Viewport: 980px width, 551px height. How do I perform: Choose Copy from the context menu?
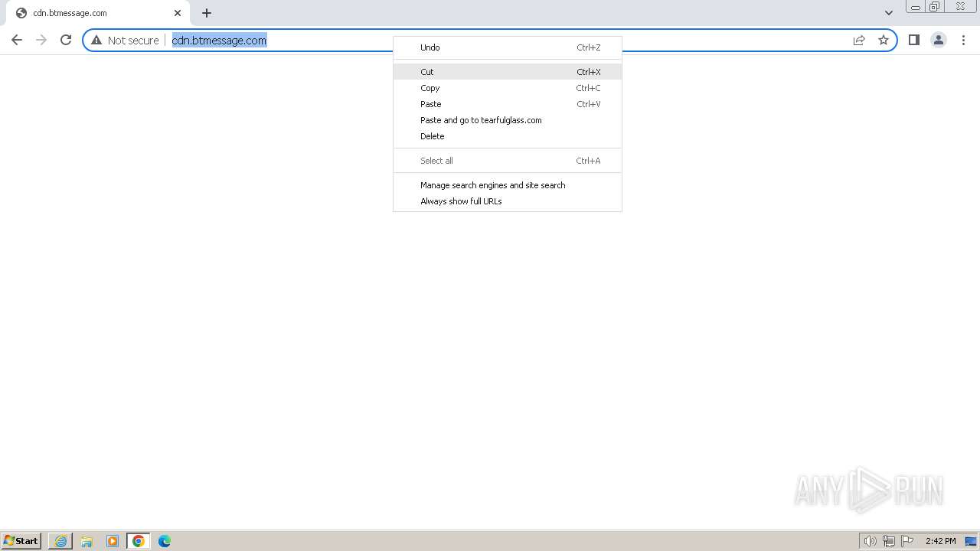point(508,88)
